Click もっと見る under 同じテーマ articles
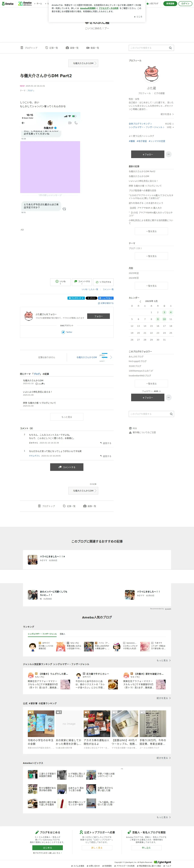 click(67, 417)
